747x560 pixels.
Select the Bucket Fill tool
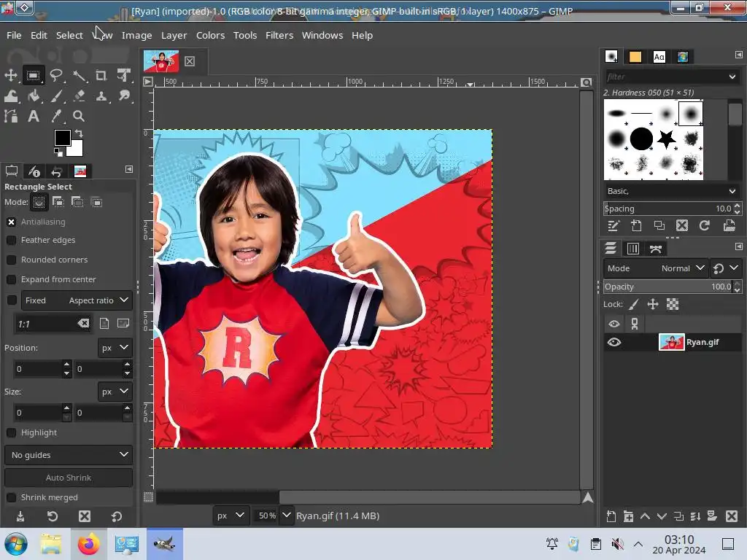click(34, 96)
